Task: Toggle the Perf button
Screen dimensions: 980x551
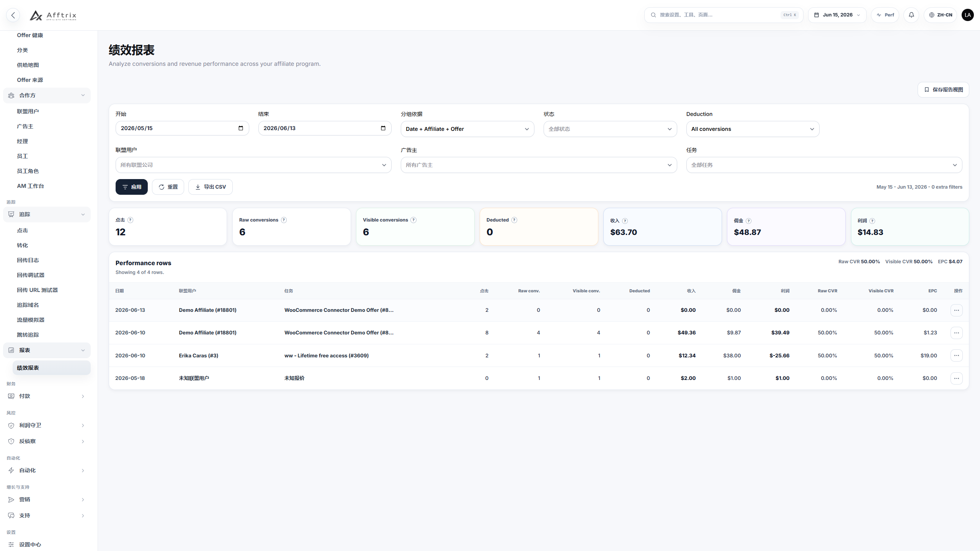Action: click(885, 15)
